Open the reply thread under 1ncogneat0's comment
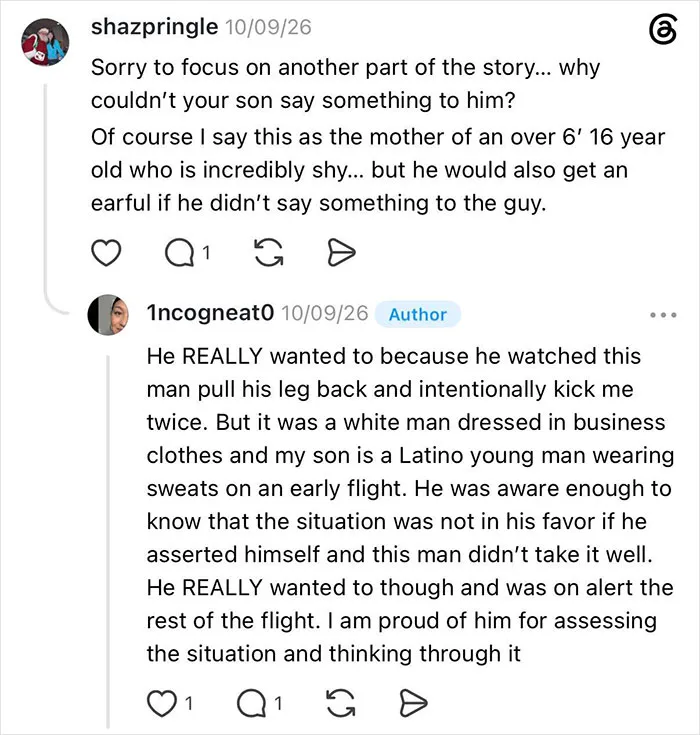This screenshot has width=700, height=735. [x=252, y=703]
